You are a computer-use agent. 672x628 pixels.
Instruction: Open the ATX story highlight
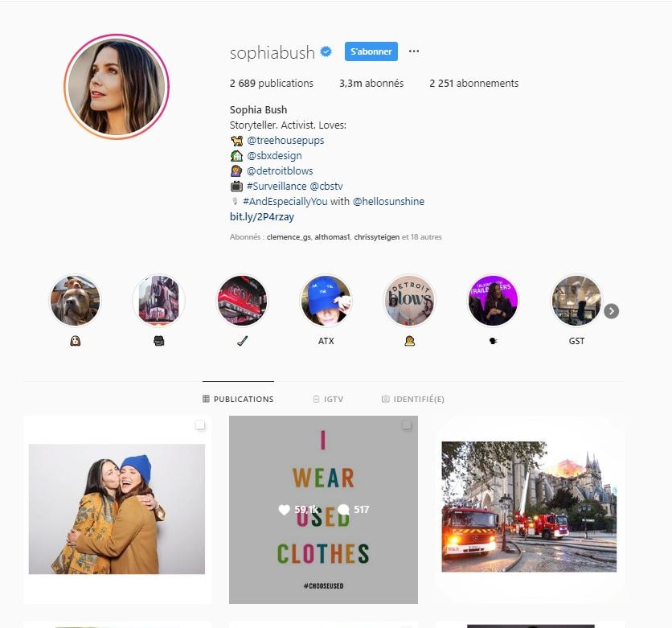pyautogui.click(x=326, y=300)
